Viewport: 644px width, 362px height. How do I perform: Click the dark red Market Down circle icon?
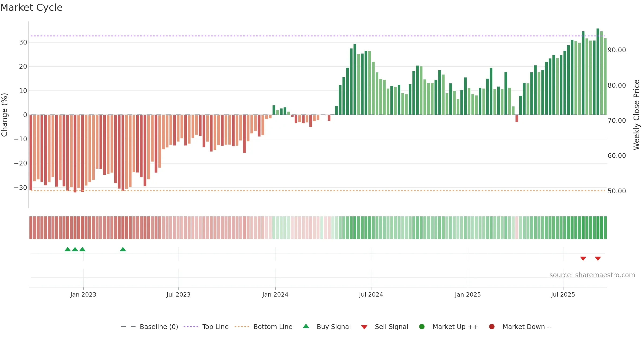point(492,327)
